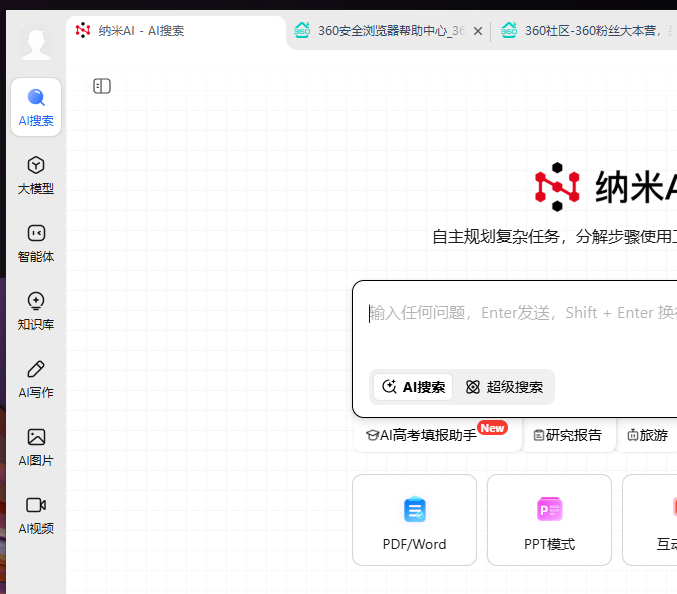Open AI高考填报助手 shortcut
This screenshot has height=594, width=677.
(x=437, y=435)
